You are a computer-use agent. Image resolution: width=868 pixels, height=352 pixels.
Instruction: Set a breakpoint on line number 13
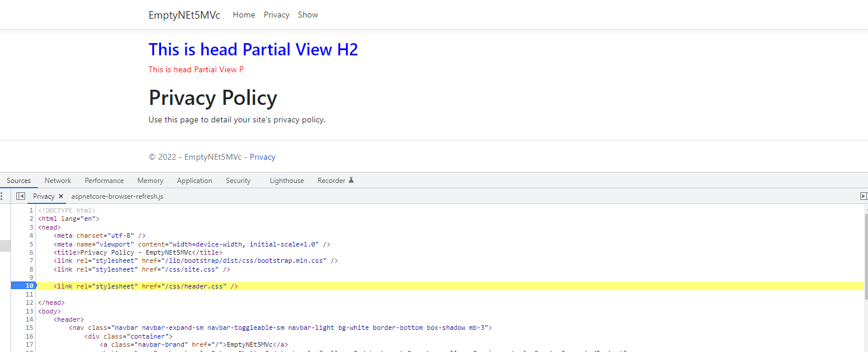point(29,311)
